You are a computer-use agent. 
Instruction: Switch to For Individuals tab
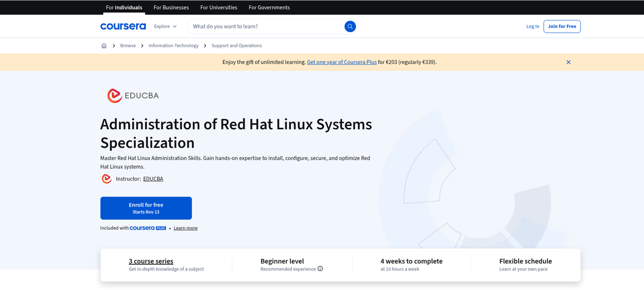coord(124,8)
